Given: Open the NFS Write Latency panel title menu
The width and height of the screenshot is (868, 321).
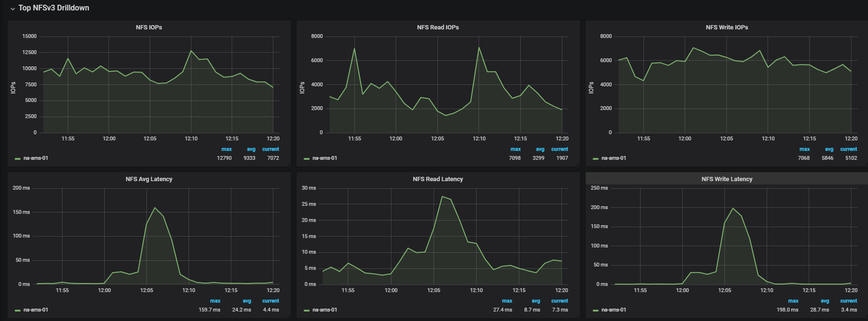Looking at the screenshot, I should coord(727,179).
